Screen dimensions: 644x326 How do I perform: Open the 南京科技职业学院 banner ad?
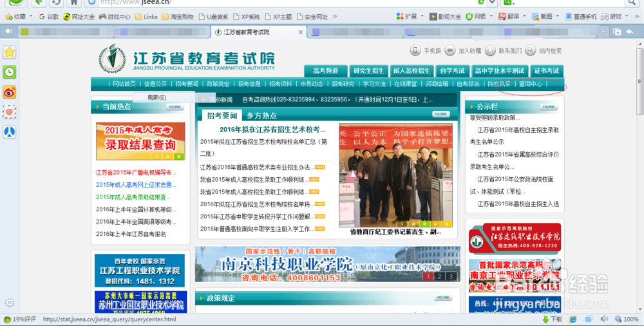327,264
